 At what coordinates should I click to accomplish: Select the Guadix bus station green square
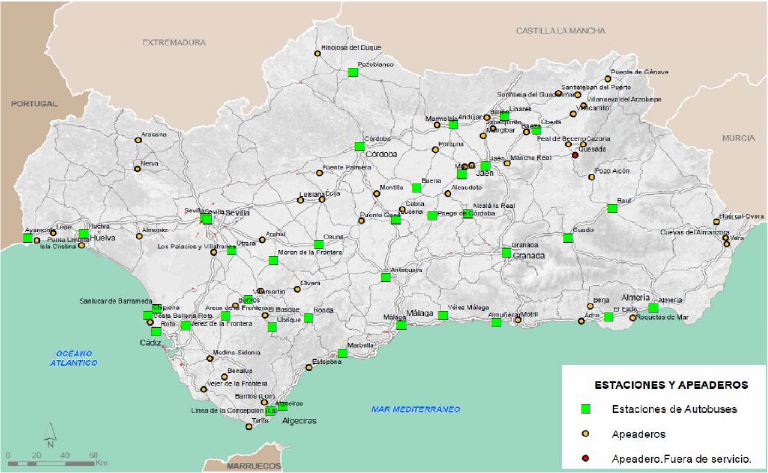pyautogui.click(x=568, y=238)
